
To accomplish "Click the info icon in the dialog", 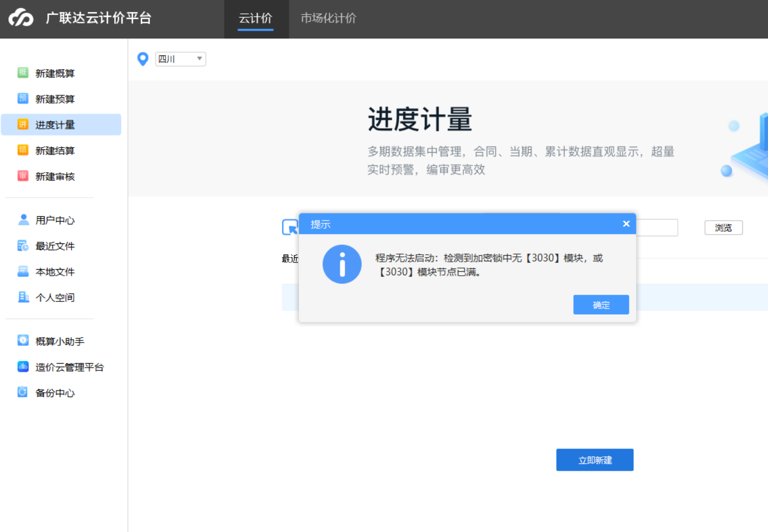I will coord(342,264).
